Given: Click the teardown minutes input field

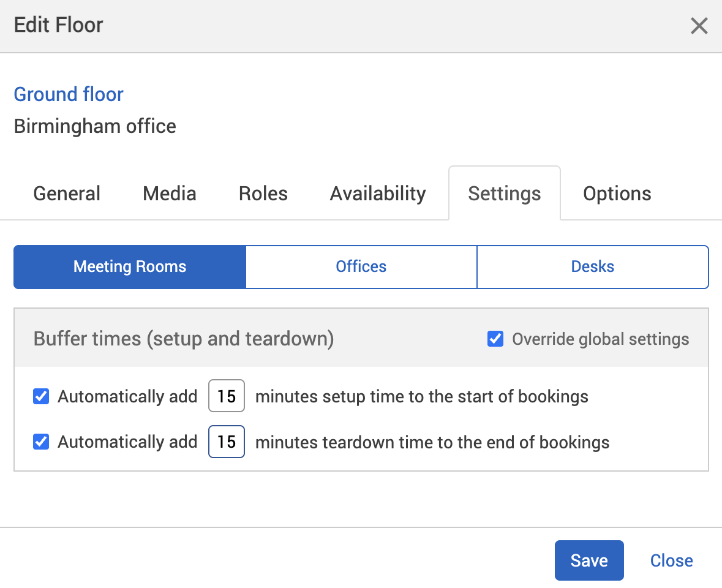Looking at the screenshot, I should click(x=226, y=442).
